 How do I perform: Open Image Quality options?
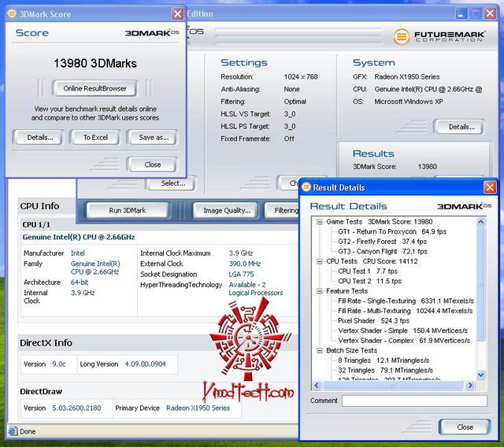point(227,211)
